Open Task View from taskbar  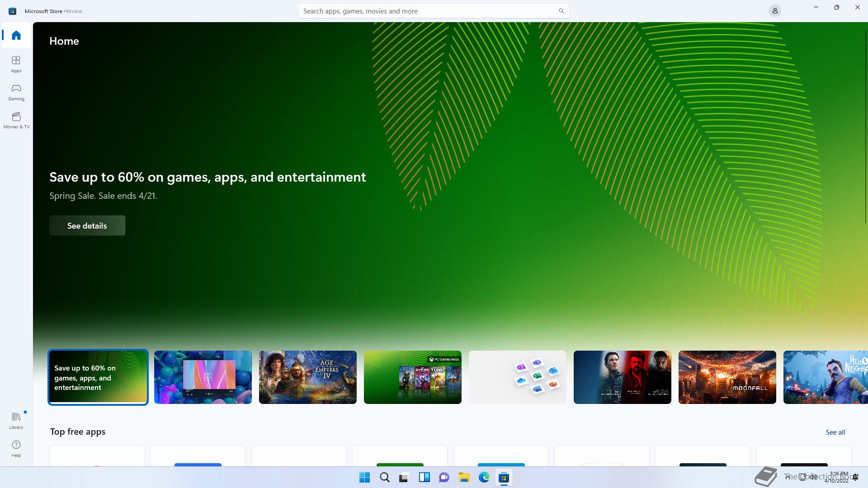[404, 477]
